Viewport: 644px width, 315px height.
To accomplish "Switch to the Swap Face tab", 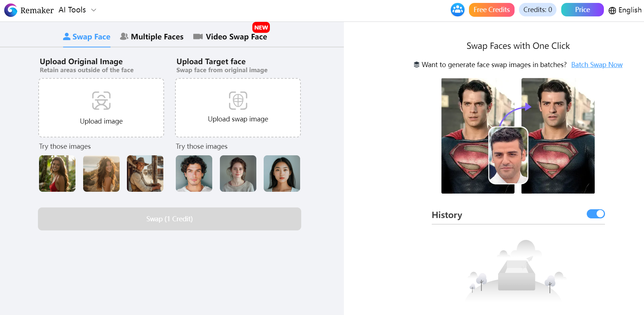I will [x=87, y=37].
